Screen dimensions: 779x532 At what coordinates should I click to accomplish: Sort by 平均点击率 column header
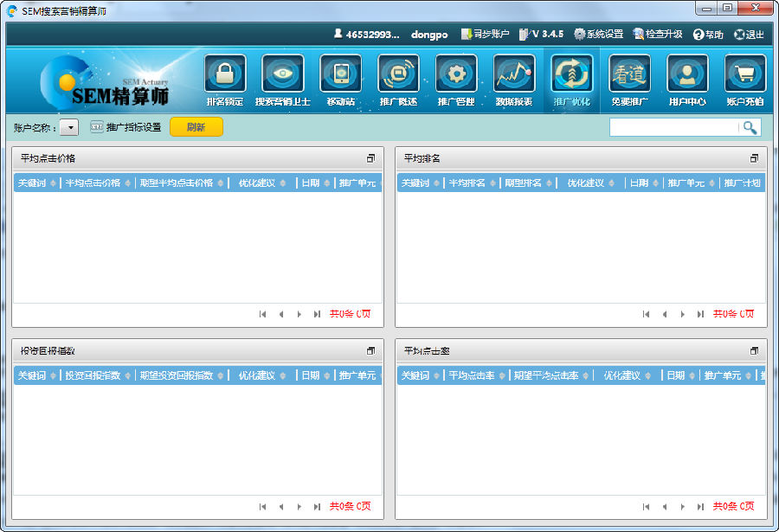click(x=476, y=375)
